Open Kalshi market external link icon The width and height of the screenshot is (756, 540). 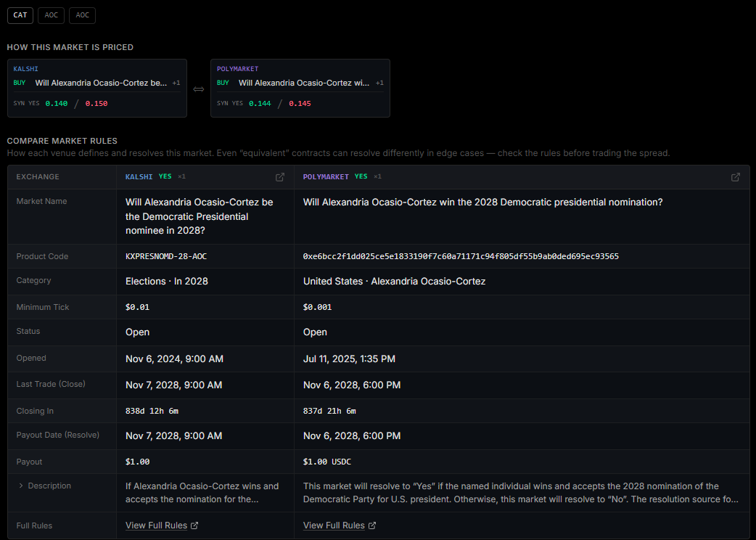click(279, 177)
